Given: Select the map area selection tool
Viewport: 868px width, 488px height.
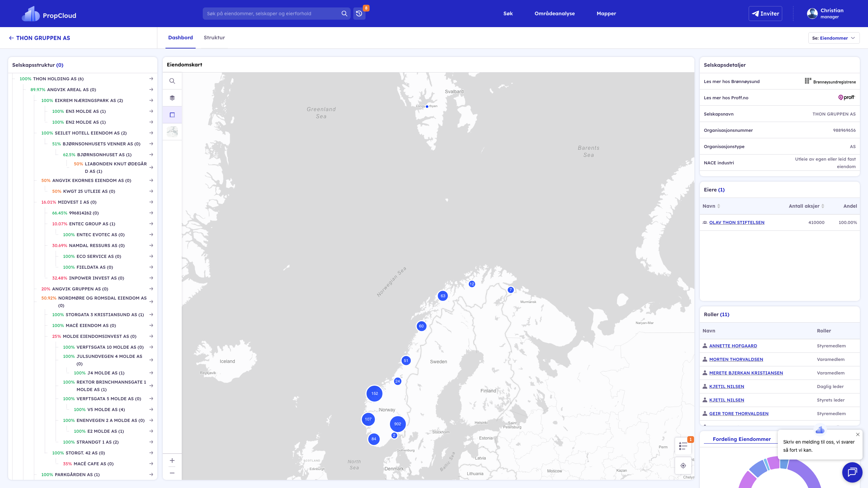Looking at the screenshot, I should tap(172, 115).
